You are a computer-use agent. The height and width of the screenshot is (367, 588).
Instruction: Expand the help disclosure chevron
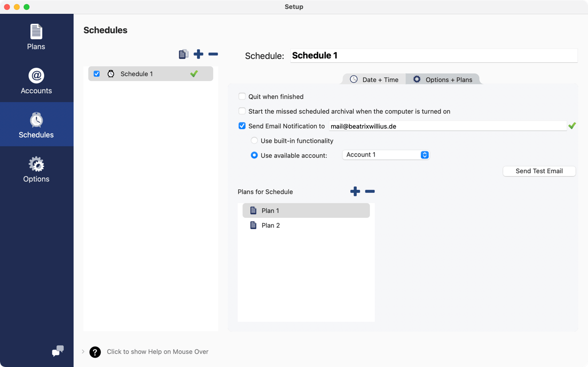point(83,352)
